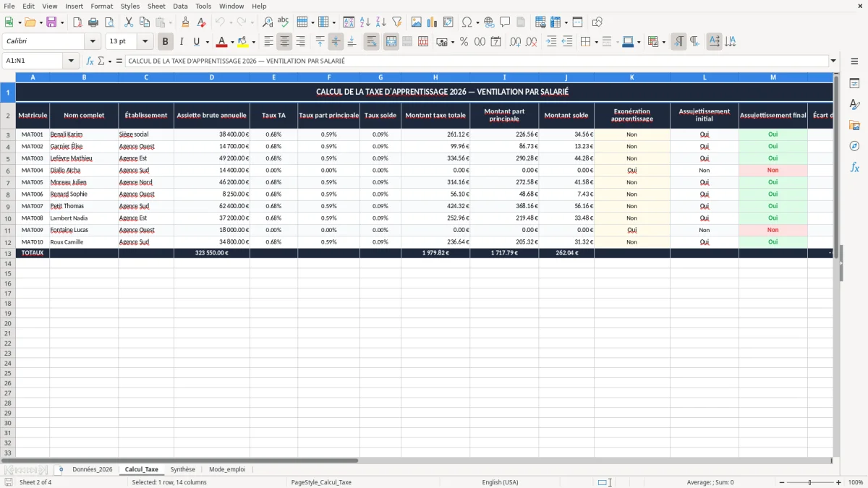
Task: Toggle Underline formatting
Action: point(196,42)
